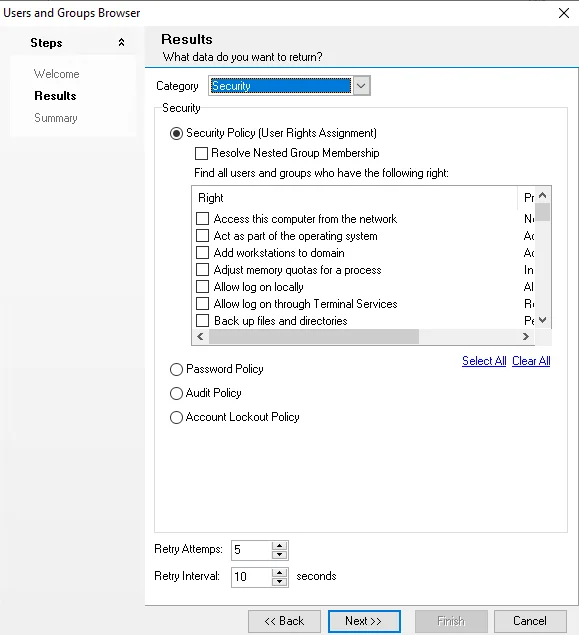The height and width of the screenshot is (635, 579).
Task: Select Security Policy (User Rights Assignment) radio
Action: coord(176,133)
